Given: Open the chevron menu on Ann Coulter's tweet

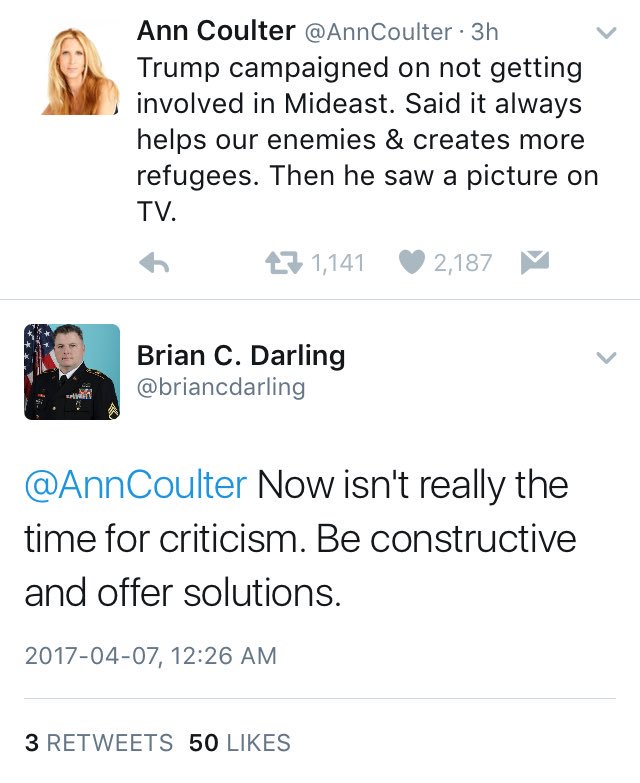Looking at the screenshot, I should [606, 33].
